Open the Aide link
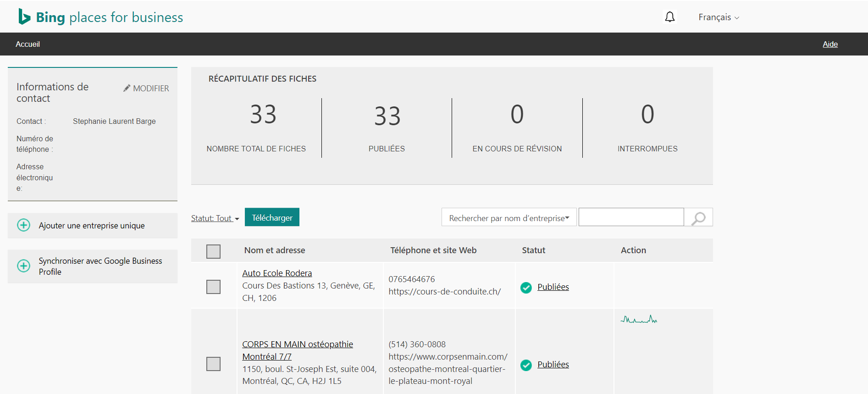The height and width of the screenshot is (394, 868). coord(830,44)
